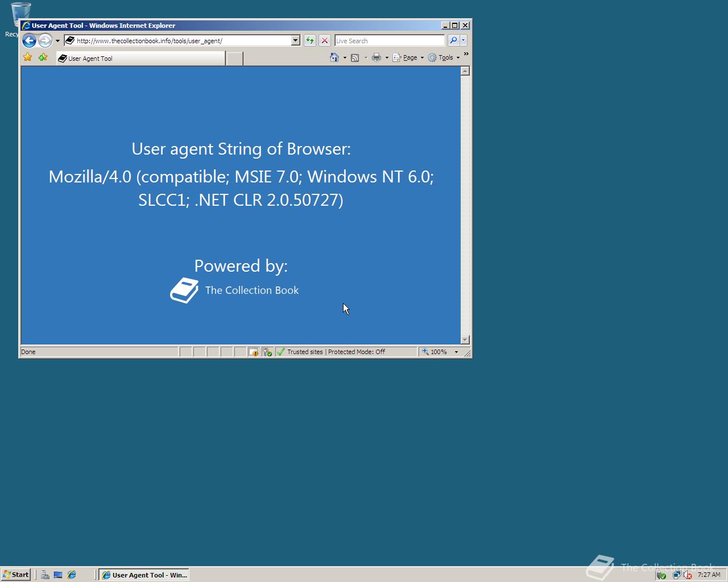Click the Done status text
Image resolution: width=728 pixels, height=582 pixels.
point(28,352)
